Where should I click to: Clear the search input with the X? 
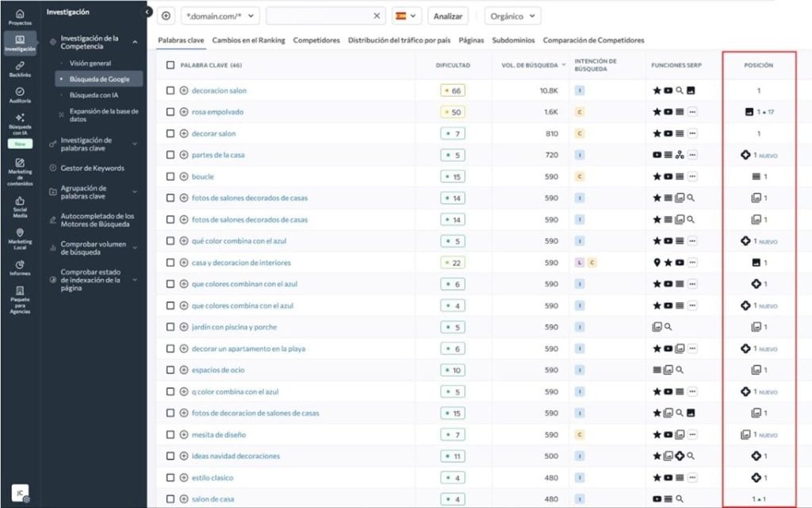click(x=377, y=15)
